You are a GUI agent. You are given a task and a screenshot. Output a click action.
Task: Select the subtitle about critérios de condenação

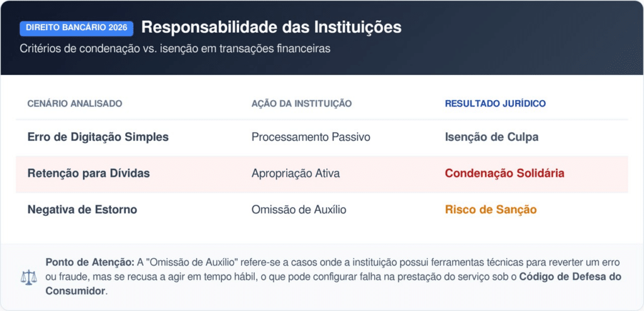point(175,48)
